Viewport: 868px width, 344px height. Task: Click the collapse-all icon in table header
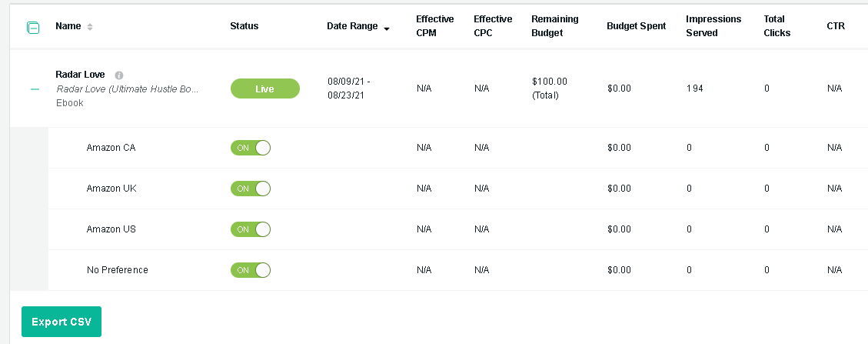(x=33, y=27)
